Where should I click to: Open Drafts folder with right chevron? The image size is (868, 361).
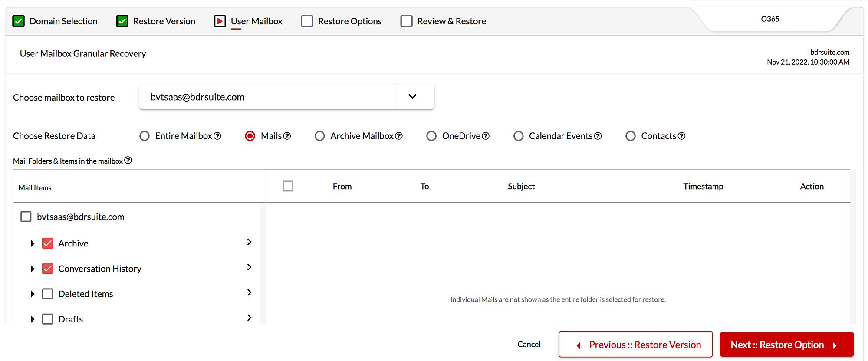coord(249,318)
